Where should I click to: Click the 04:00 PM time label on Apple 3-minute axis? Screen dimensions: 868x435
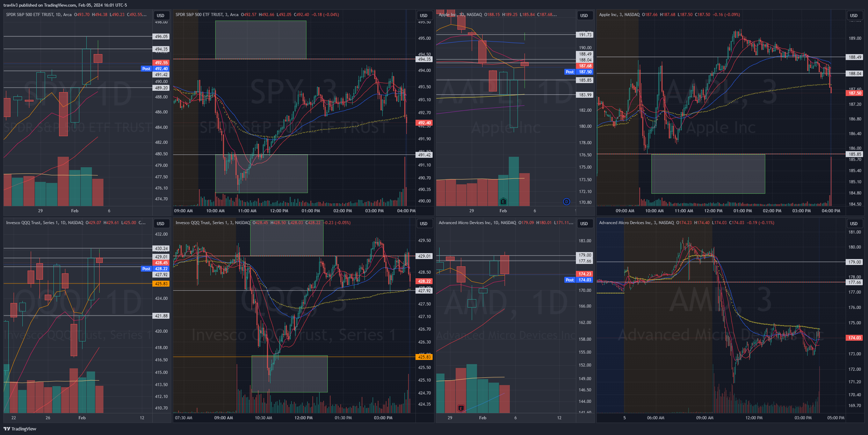coord(831,211)
